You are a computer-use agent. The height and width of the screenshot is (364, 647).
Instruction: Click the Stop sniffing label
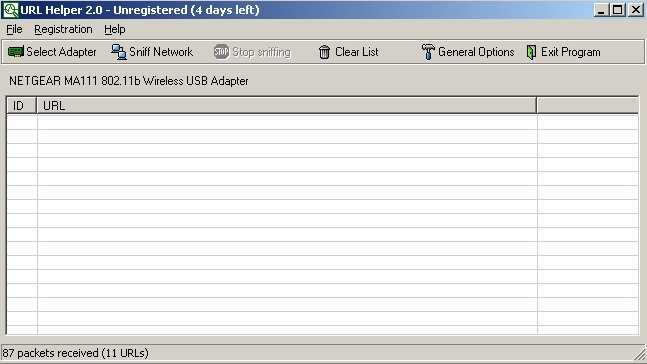(x=262, y=52)
